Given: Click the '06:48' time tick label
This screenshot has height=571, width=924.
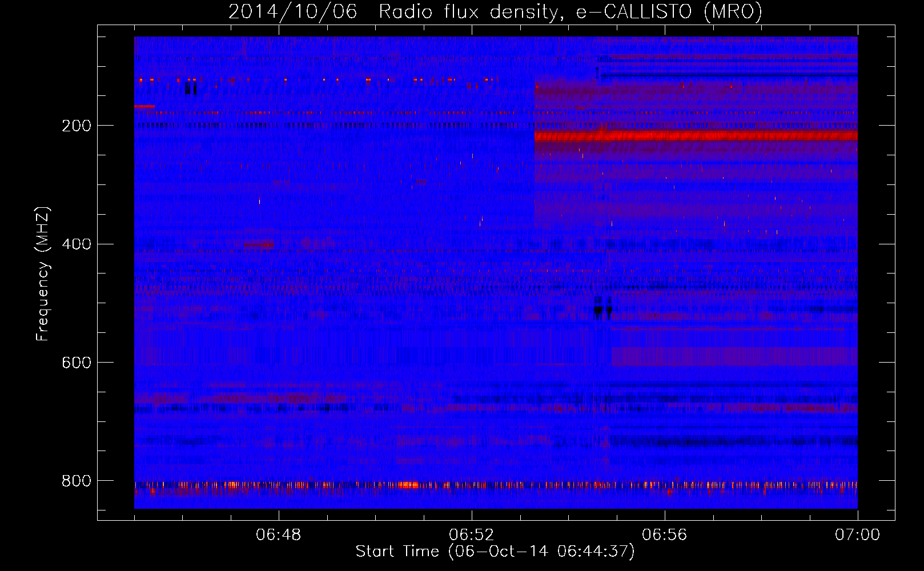Looking at the screenshot, I should point(279,535).
